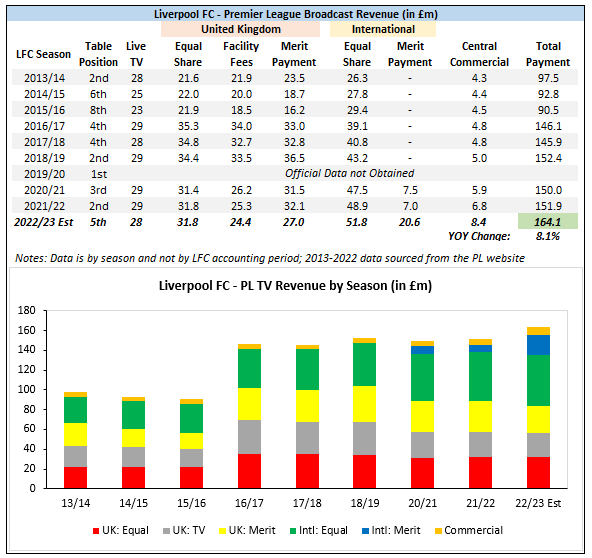Click the total payment value '145.9'

pyautogui.click(x=548, y=142)
